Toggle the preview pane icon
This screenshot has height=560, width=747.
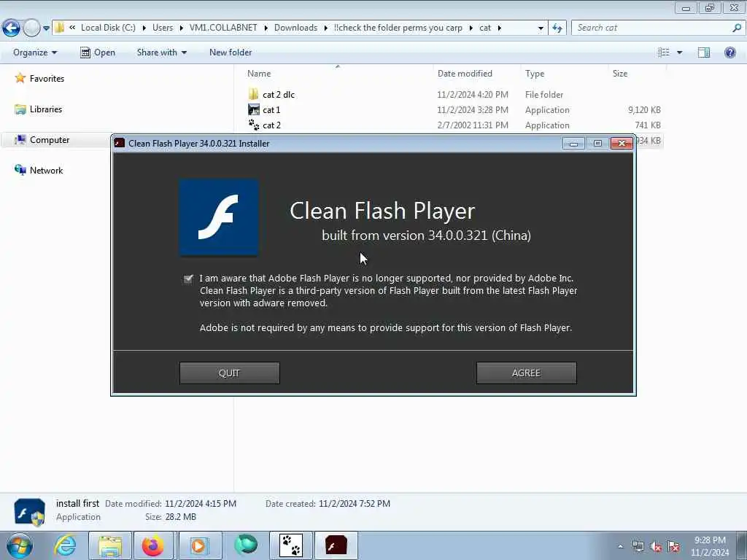tap(704, 52)
